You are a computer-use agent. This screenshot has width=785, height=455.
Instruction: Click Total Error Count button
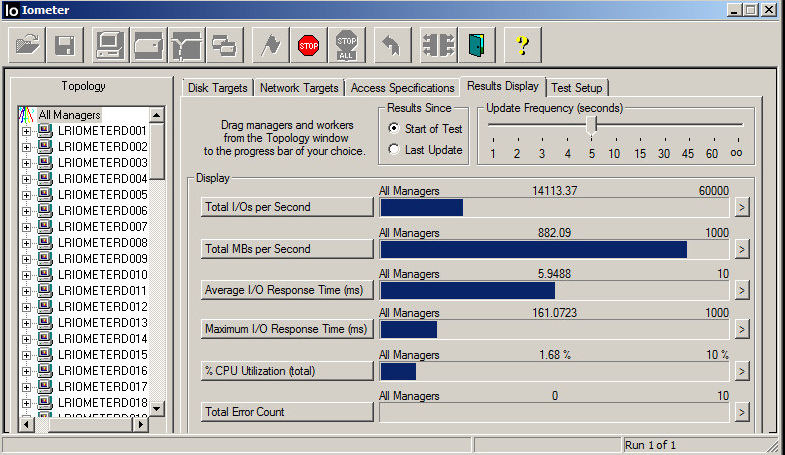[x=287, y=412]
